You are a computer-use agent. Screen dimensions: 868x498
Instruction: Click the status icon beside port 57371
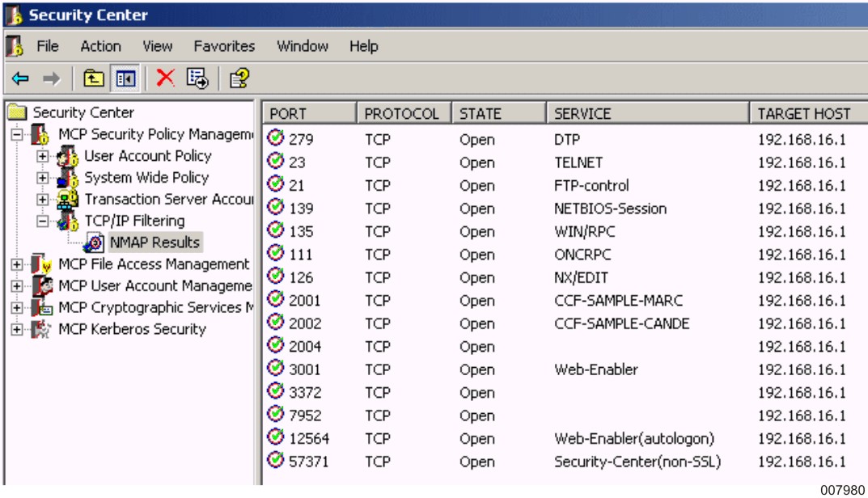point(276,461)
